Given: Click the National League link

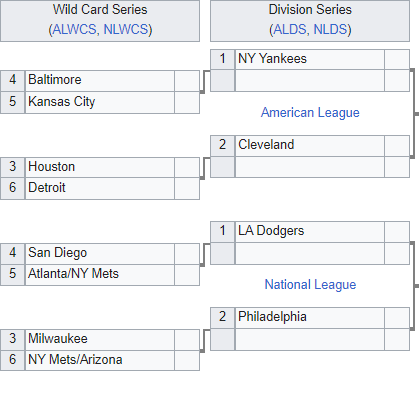Looking at the screenshot, I should [310, 284].
